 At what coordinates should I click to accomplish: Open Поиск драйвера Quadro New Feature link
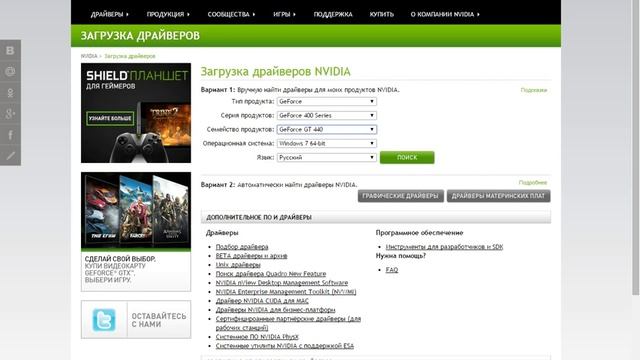coord(271,273)
